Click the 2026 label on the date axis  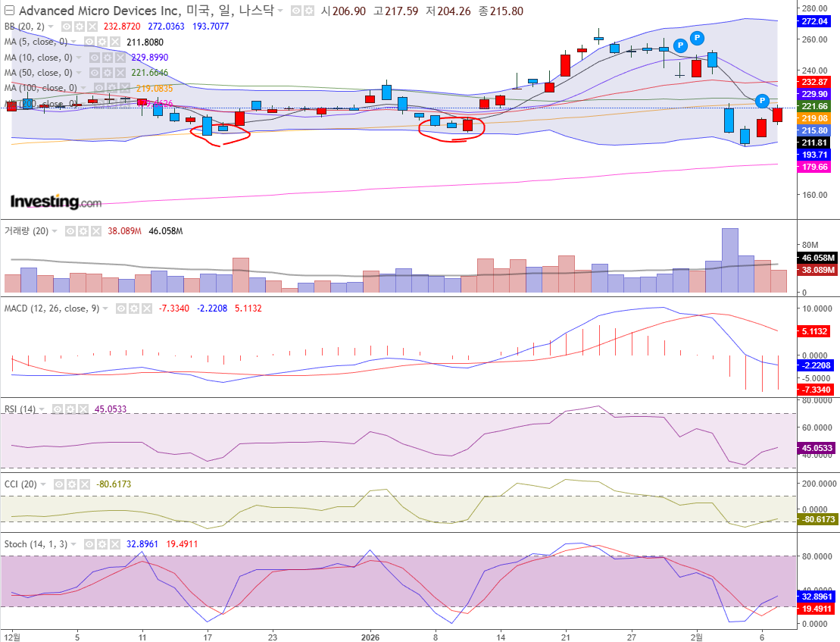(x=370, y=637)
